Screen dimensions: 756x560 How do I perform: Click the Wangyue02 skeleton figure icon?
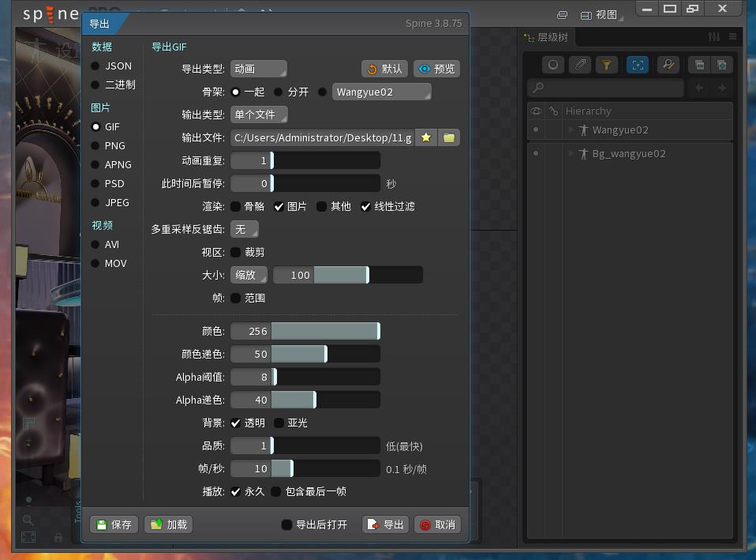point(584,130)
